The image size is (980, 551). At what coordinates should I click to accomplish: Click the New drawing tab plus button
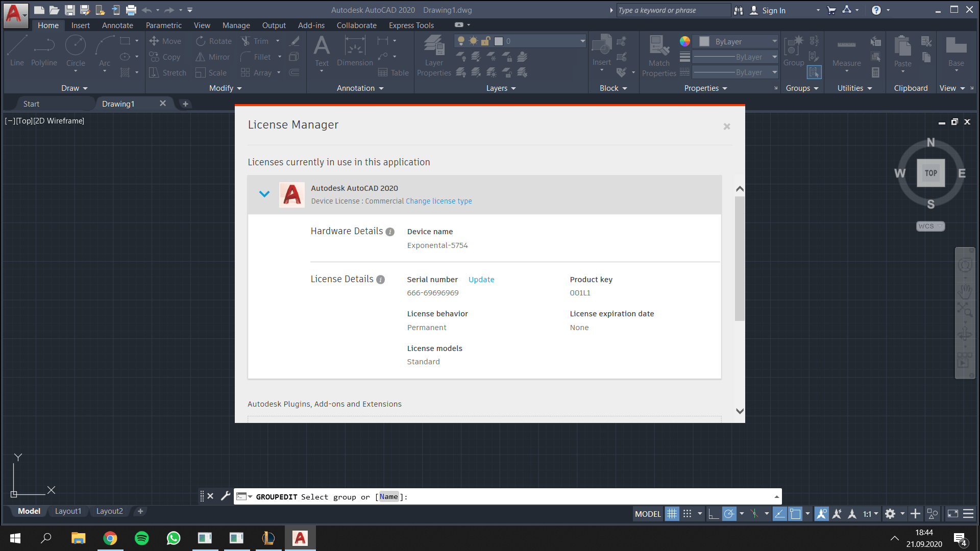[185, 104]
